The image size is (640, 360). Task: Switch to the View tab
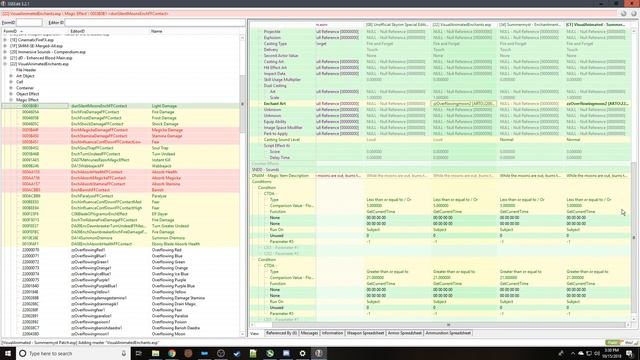(x=255, y=333)
